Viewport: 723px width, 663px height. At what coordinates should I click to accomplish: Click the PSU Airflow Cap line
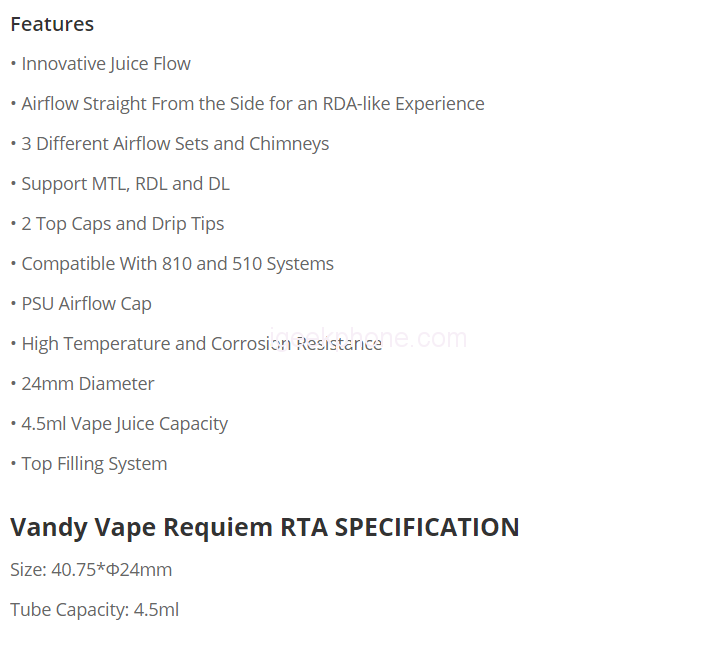(x=86, y=304)
